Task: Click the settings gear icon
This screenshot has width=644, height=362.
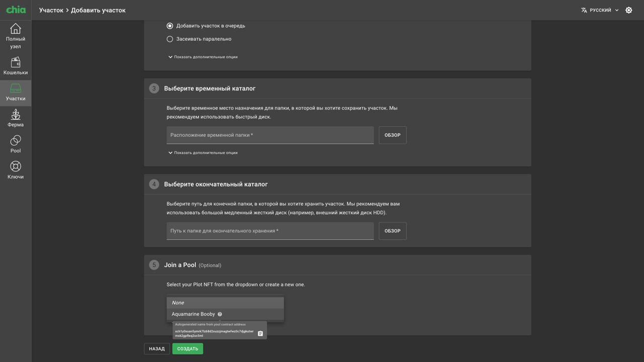Action: 628,10
